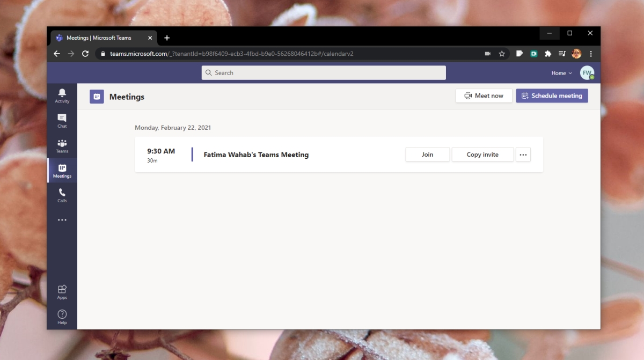Go to Meetings via the sidebar icon
This screenshot has width=644, height=360.
(62, 170)
